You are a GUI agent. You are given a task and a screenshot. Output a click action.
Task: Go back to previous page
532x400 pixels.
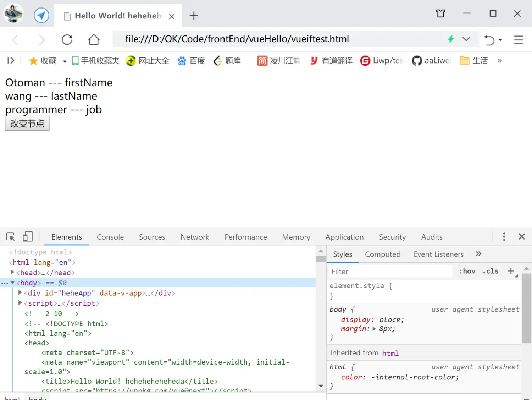[x=15, y=39]
